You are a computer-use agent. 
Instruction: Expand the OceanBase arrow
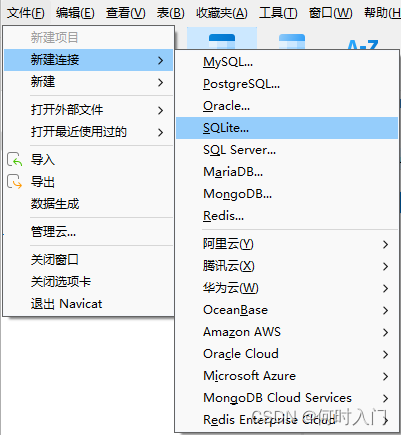(x=386, y=311)
